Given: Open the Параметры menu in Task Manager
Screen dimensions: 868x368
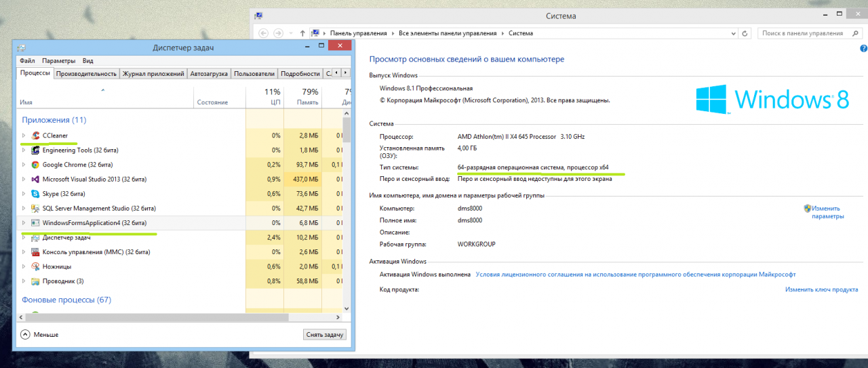Looking at the screenshot, I should click(x=58, y=61).
